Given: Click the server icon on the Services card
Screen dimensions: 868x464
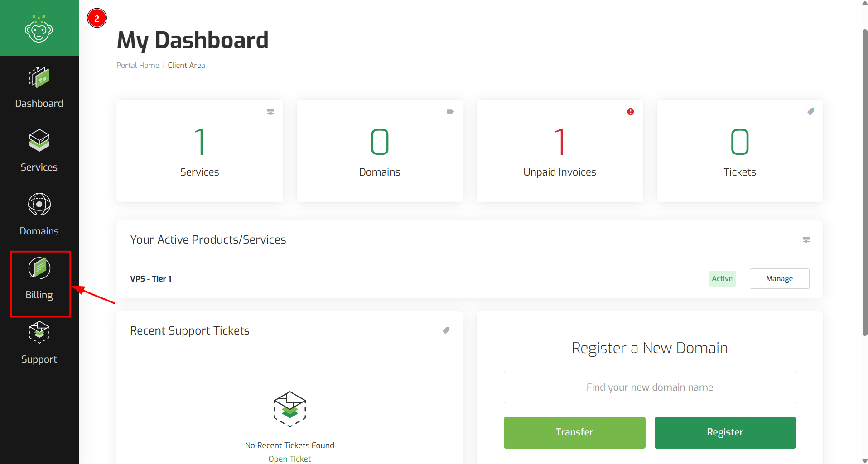Looking at the screenshot, I should point(270,111).
